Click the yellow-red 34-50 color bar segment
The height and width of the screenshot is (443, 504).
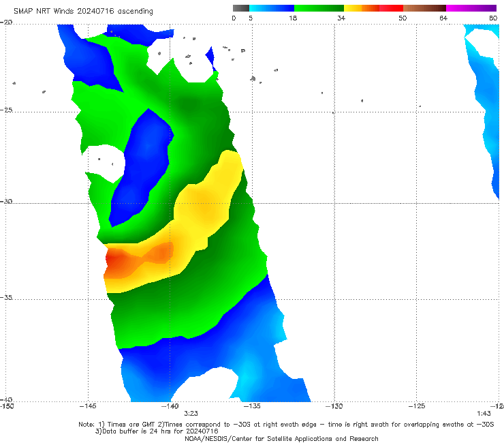pyautogui.click(x=373, y=8)
